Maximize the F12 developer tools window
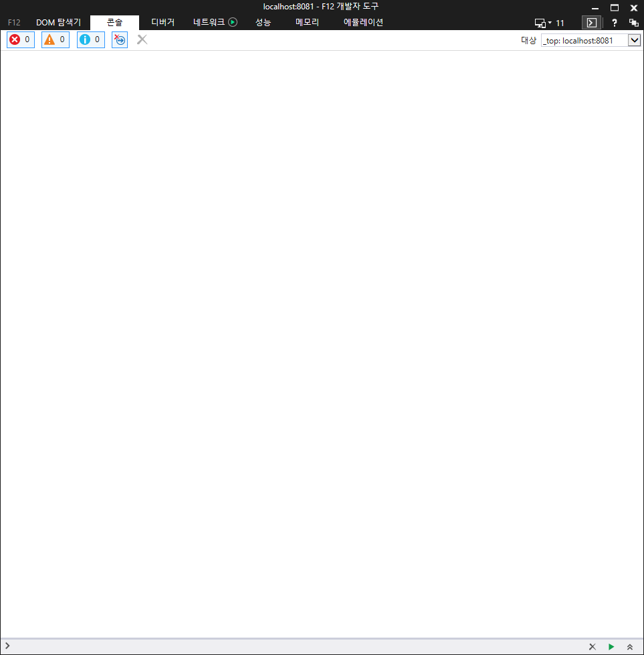This screenshot has height=655, width=644. tap(615, 8)
